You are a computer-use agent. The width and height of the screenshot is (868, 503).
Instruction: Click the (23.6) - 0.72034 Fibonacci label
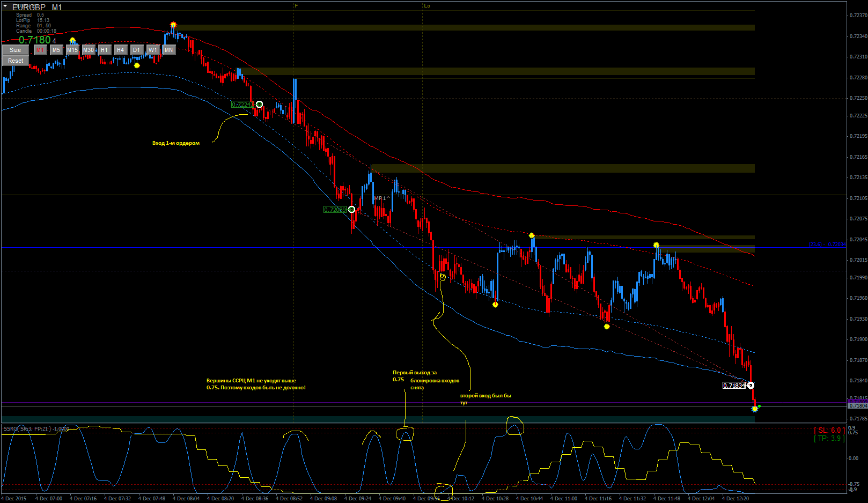[827, 245]
